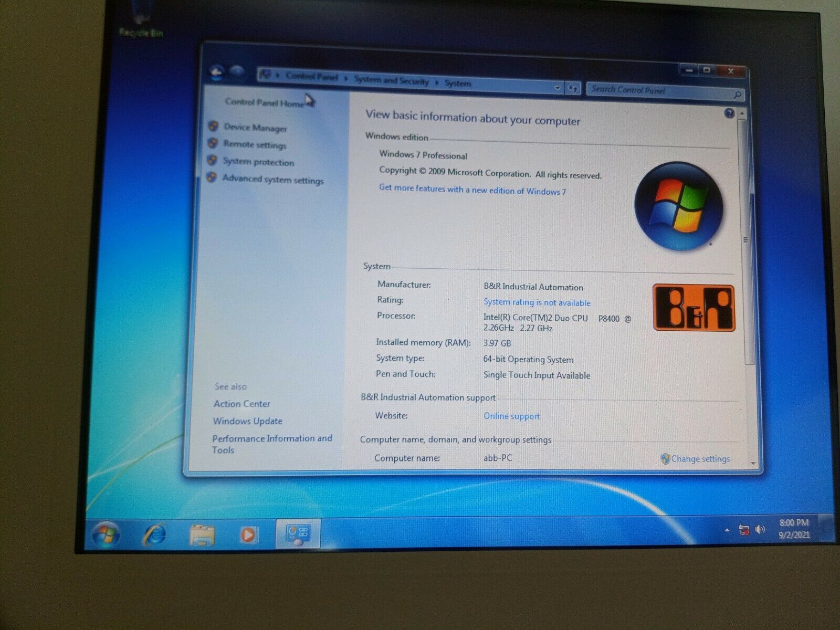Click the scrollbar up arrow
This screenshot has width=840, height=630.
point(742,113)
